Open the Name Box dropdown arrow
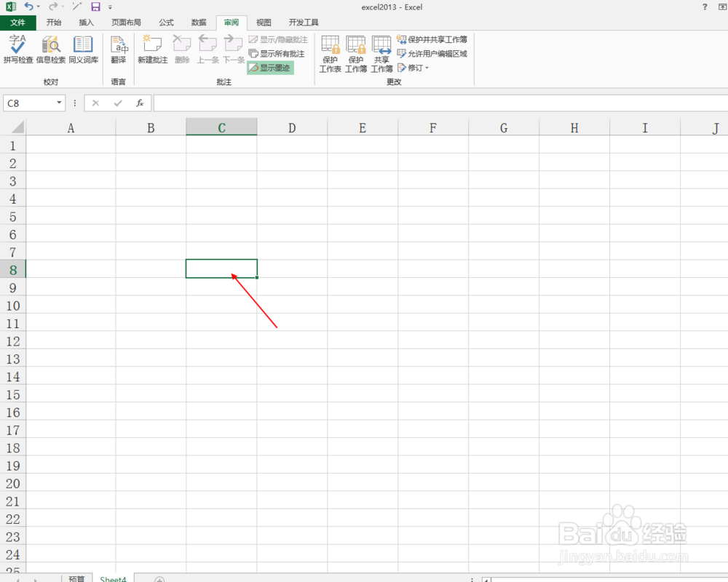 60,103
